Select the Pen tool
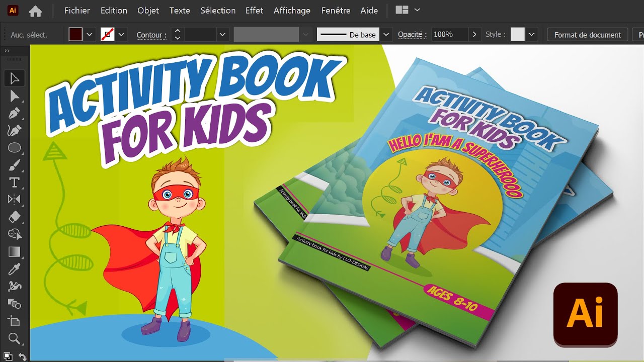 pos(14,113)
